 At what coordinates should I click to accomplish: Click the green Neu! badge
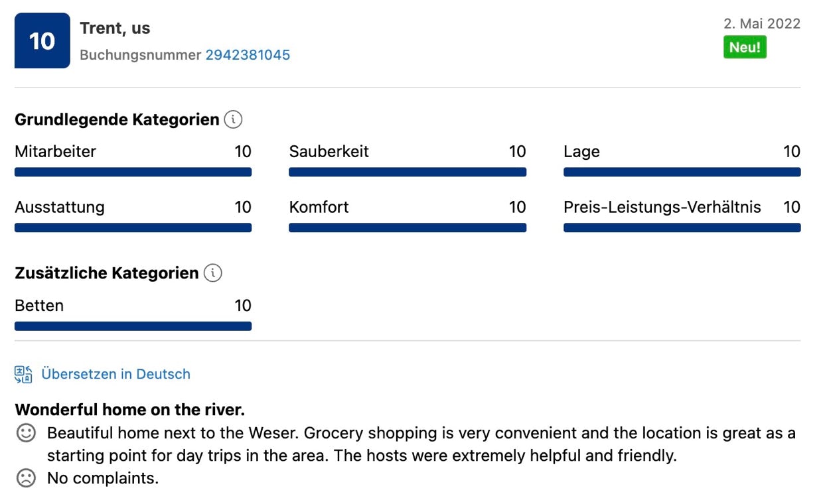[x=745, y=47]
